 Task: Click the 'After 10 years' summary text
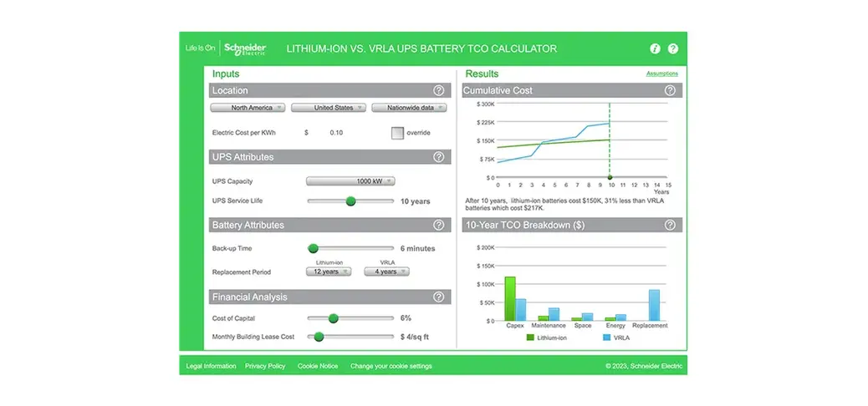[x=564, y=205]
